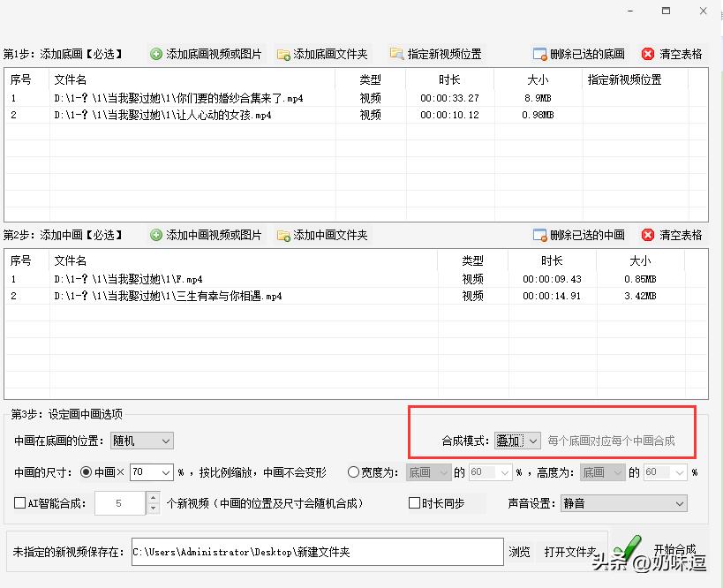
Task: Click the 删除已选的底画 delete icon
Action: [539, 53]
